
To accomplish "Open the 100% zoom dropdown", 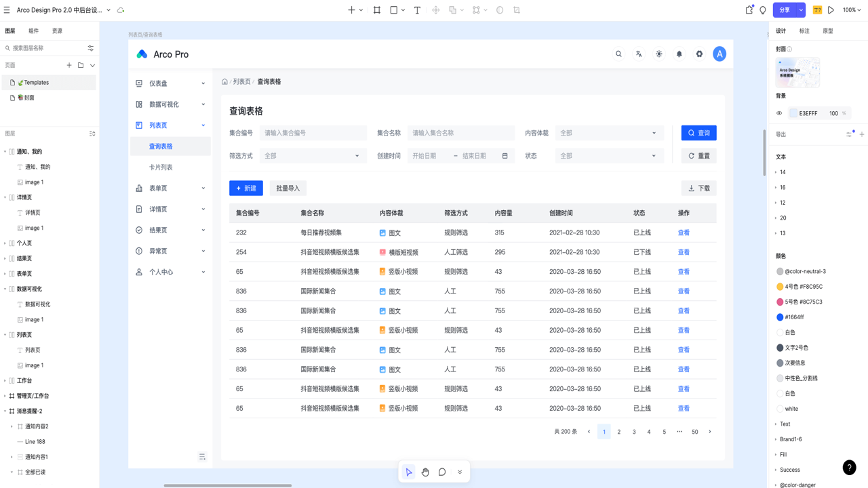I will tap(852, 10).
